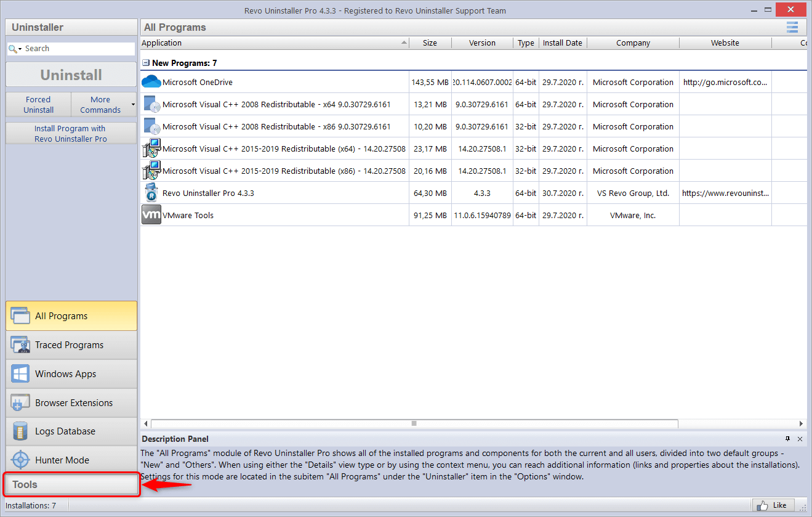The height and width of the screenshot is (517, 812).
Task: Click the "64,30 MB" size cell
Action: click(x=430, y=193)
